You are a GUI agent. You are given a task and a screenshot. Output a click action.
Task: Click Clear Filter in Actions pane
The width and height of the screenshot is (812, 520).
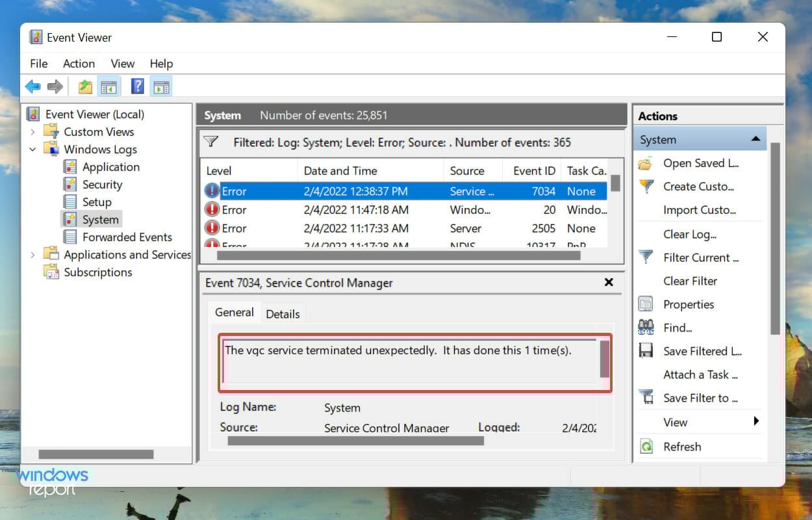[690, 281]
